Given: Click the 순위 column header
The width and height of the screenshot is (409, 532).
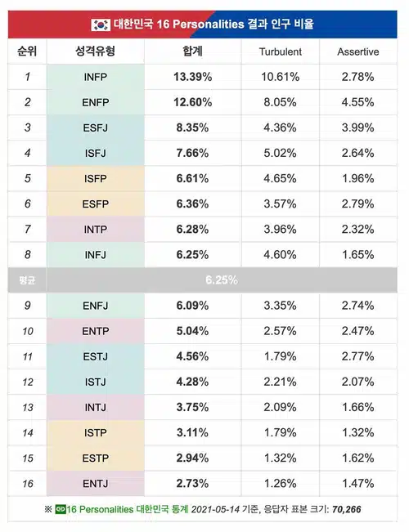Looking at the screenshot, I should (x=27, y=51).
